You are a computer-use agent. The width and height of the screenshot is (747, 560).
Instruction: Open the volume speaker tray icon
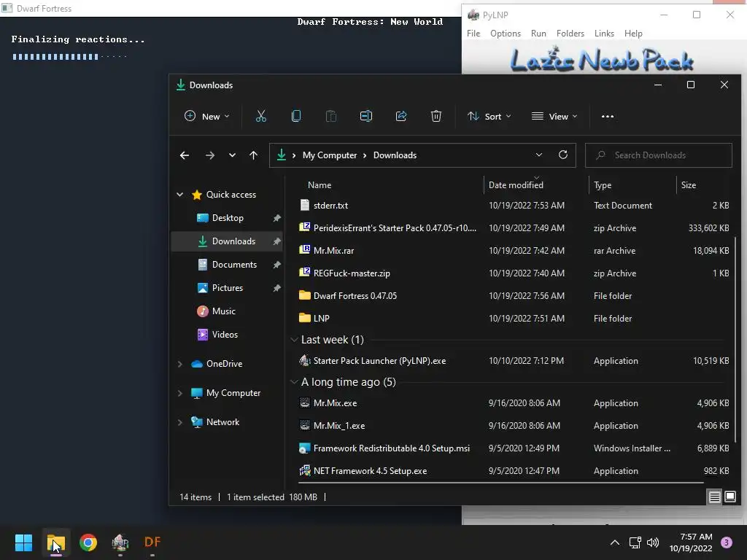point(653,542)
